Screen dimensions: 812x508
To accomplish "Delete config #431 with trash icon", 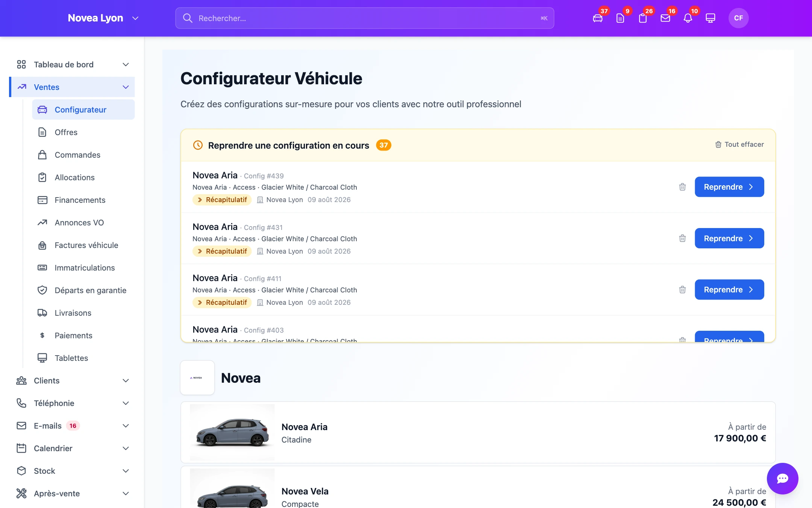I will (682, 238).
